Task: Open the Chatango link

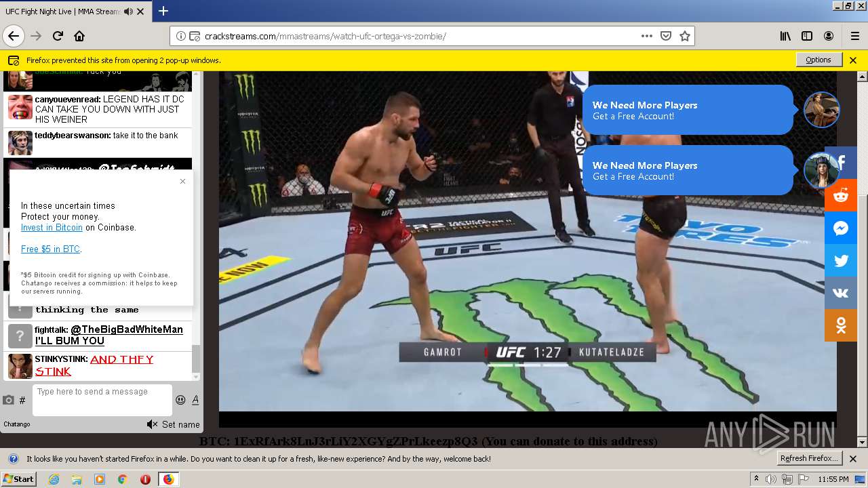Action: [17, 424]
